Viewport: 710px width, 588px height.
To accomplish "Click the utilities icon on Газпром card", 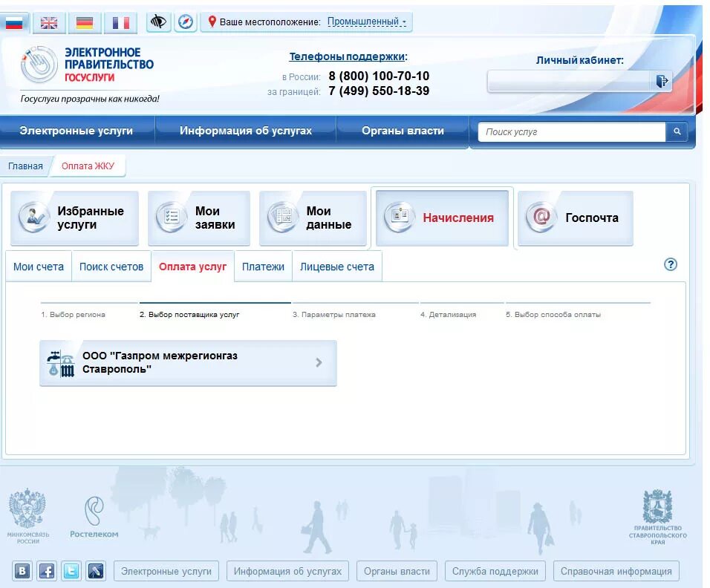I will [61, 364].
